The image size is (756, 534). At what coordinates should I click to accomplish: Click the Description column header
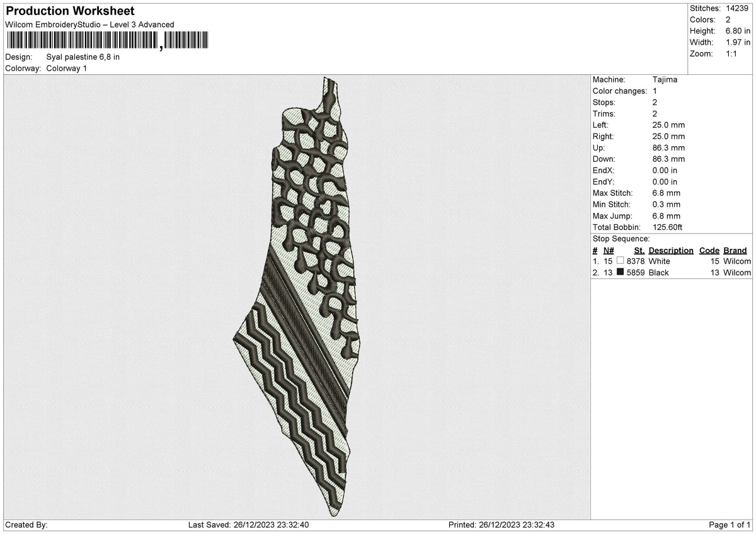671,250
